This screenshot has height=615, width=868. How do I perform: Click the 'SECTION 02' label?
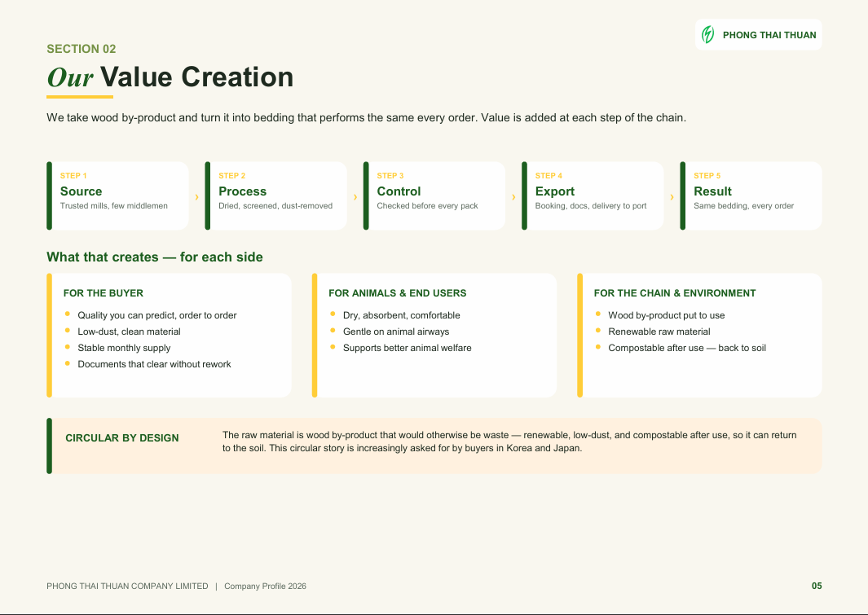(x=82, y=49)
